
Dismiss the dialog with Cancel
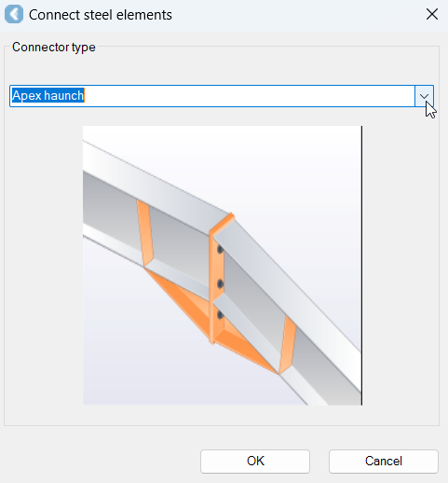coord(384,462)
